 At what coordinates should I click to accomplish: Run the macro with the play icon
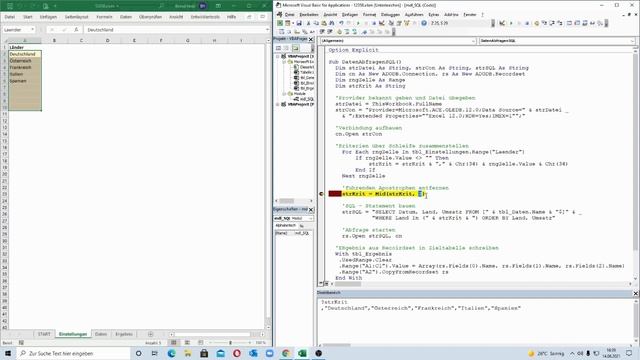pos(358,23)
